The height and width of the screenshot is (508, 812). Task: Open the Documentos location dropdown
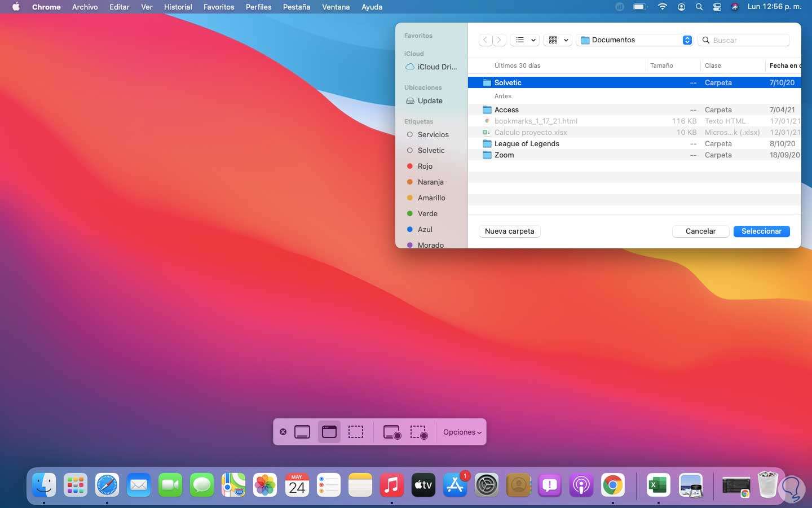(636, 40)
